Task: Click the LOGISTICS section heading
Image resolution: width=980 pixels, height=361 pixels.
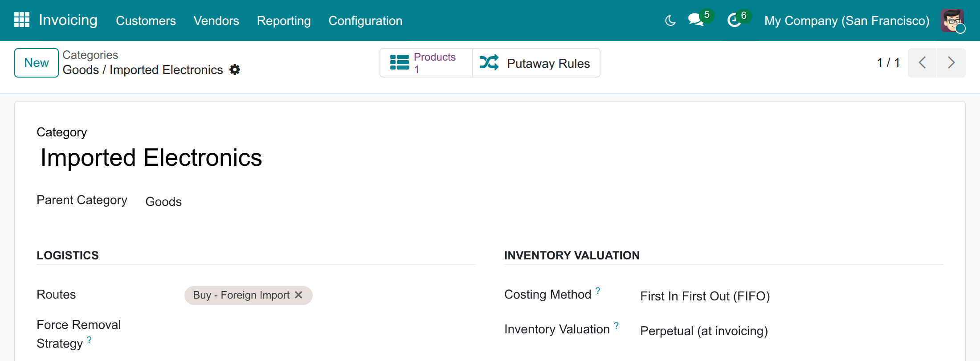Action: (68, 255)
